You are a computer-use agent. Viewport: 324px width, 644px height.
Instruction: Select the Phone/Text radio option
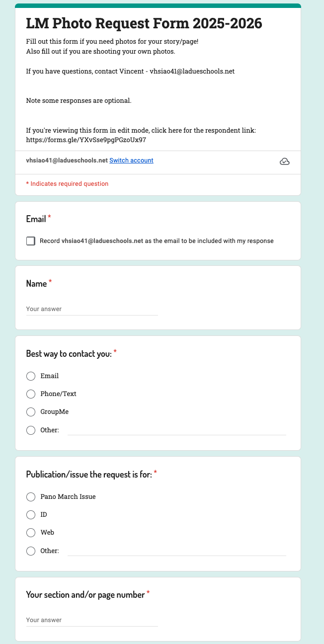click(x=31, y=394)
